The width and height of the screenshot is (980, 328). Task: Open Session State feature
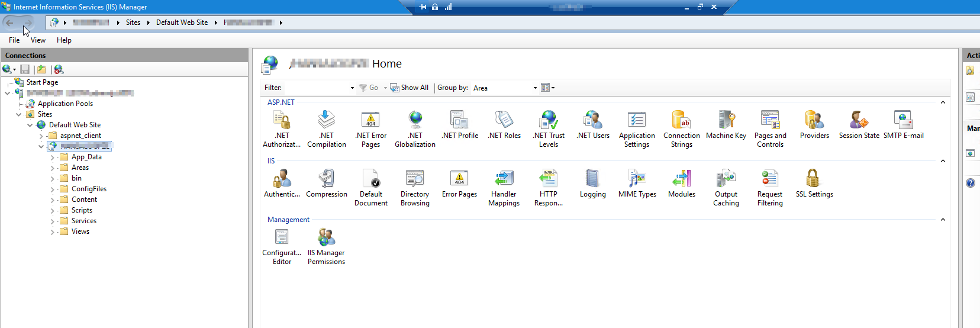point(859,124)
